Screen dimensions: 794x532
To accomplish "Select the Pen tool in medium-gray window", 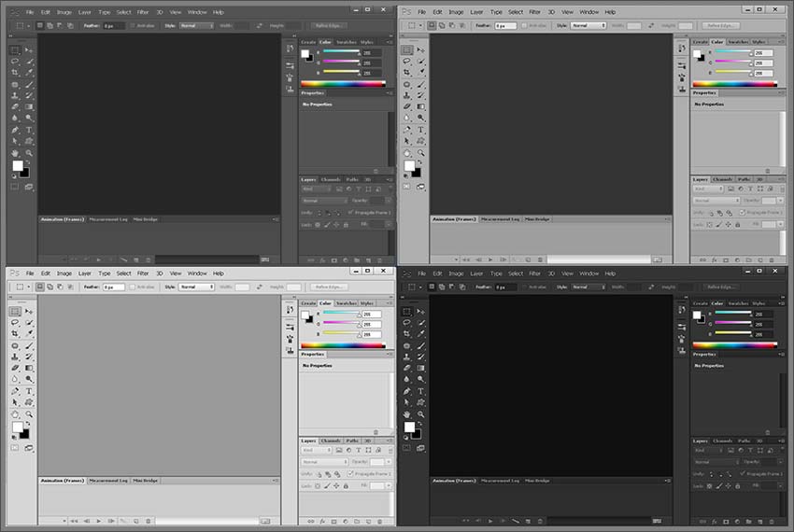I will click(x=406, y=130).
